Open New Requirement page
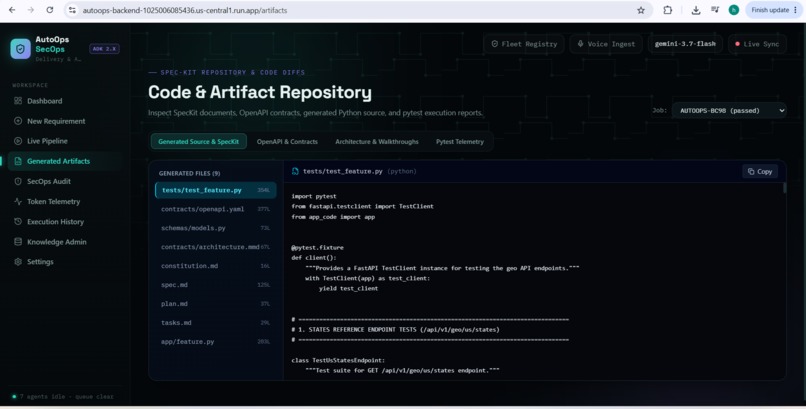 pos(65,121)
